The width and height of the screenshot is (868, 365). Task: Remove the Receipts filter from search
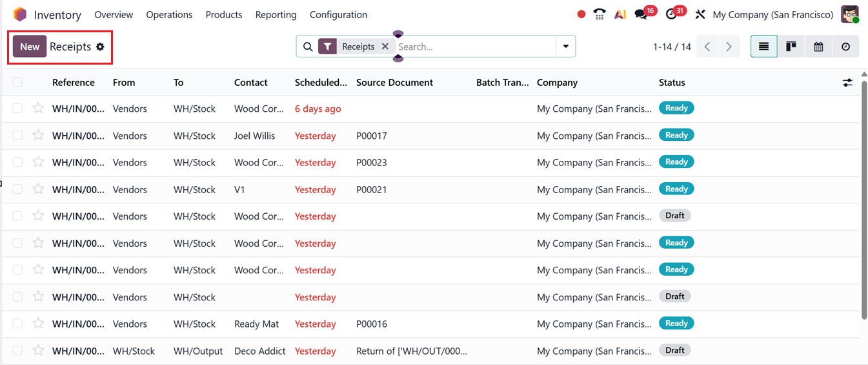click(x=385, y=47)
